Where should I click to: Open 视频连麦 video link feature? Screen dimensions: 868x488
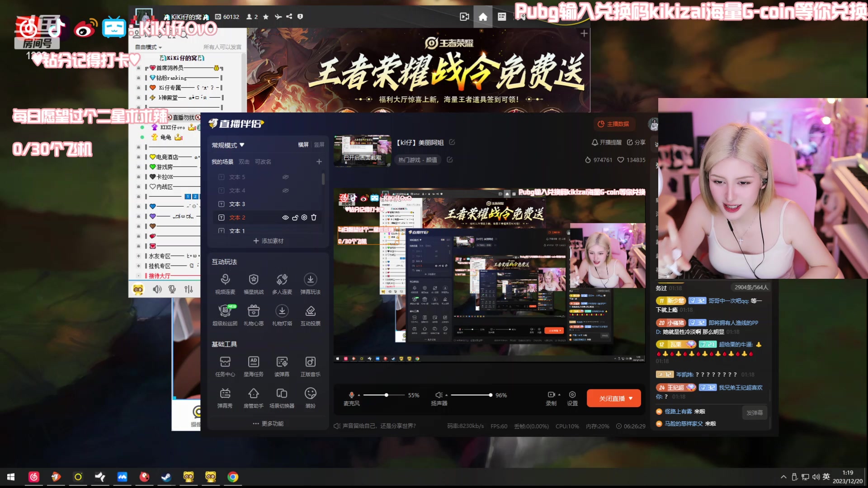pos(225,284)
